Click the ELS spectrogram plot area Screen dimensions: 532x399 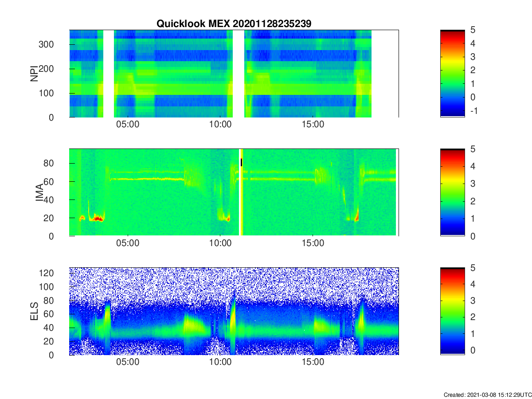[234, 311]
